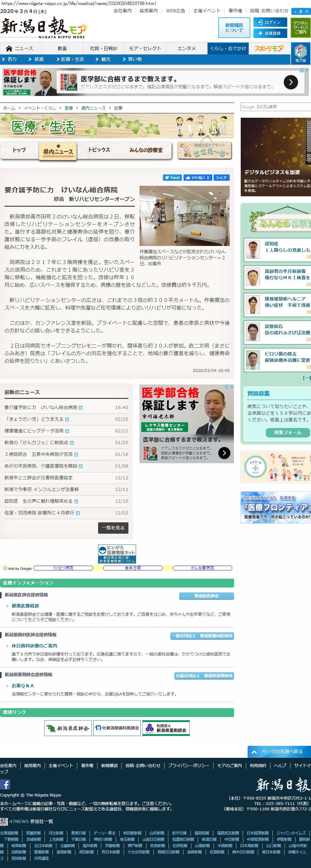Click the Google カスタム検索 input field
This screenshot has width=311, height=868.
click(276, 107)
